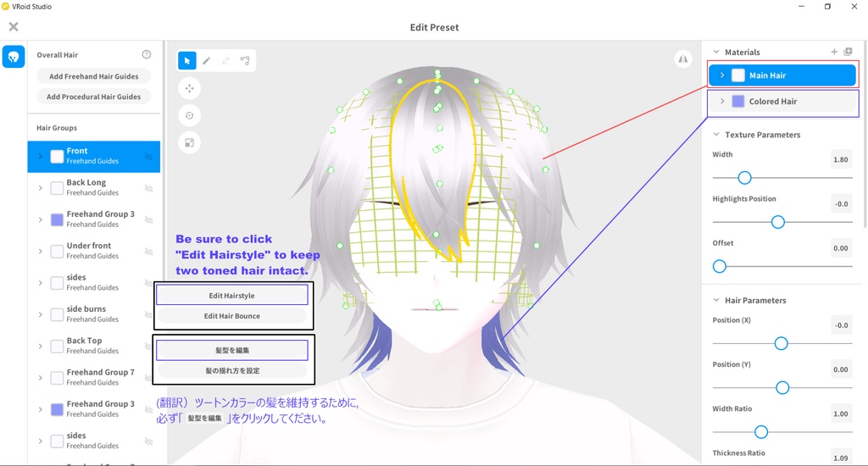
Task: Click the right panel vertical scrollbar
Action: (x=865, y=136)
